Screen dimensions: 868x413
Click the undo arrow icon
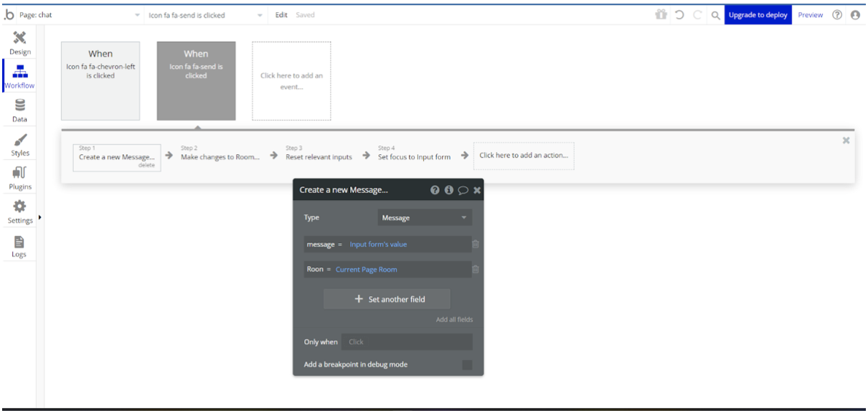tap(679, 15)
